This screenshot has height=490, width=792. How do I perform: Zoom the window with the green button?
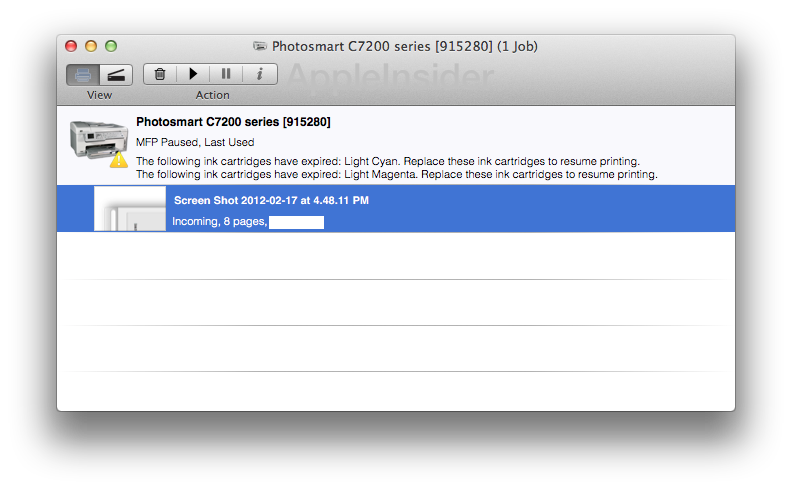tap(111, 46)
